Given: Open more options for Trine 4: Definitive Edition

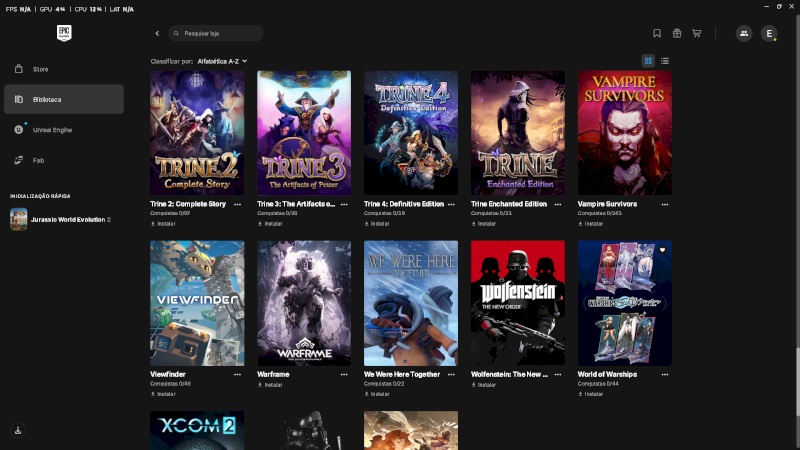Looking at the screenshot, I should [x=451, y=204].
